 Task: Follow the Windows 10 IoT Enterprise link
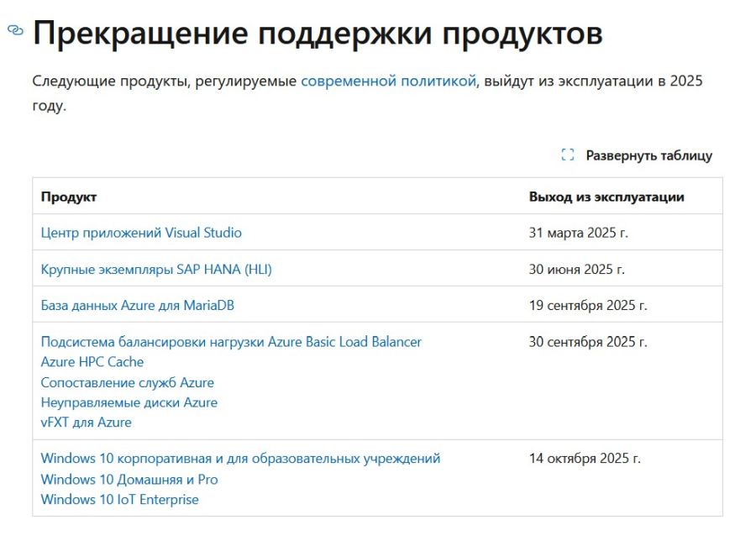pyautogui.click(x=119, y=500)
